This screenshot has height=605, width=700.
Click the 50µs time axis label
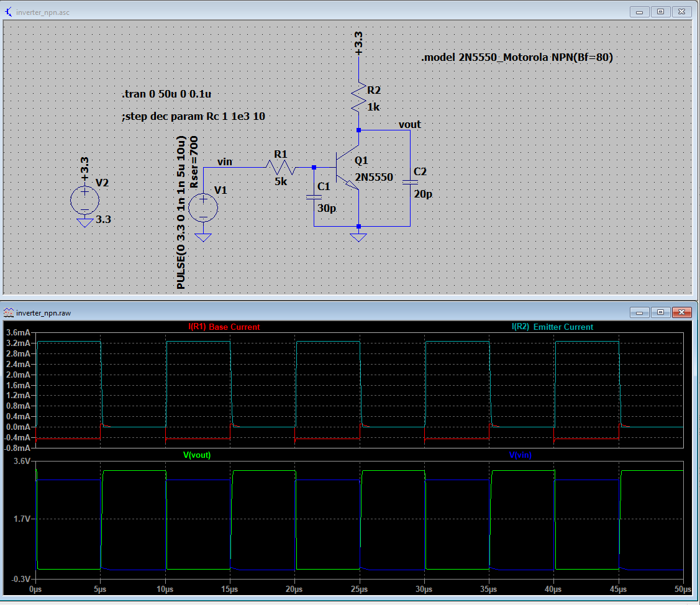[683, 589]
